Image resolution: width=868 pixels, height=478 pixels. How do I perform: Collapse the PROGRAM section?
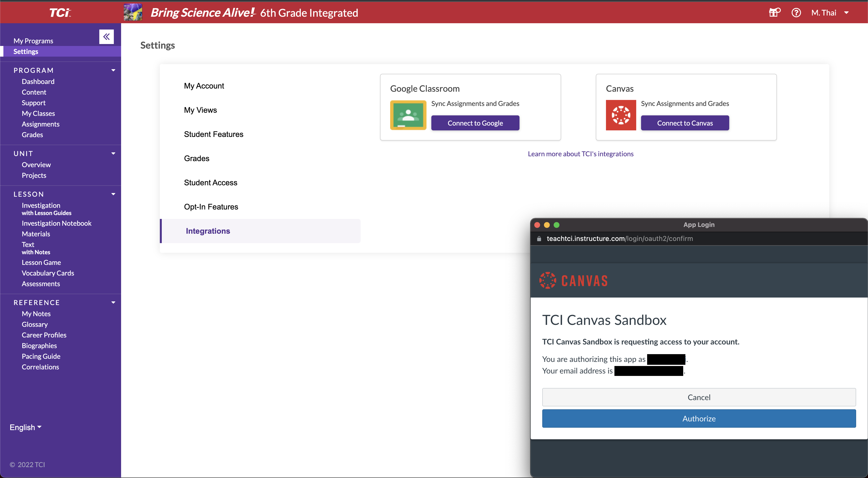113,70
